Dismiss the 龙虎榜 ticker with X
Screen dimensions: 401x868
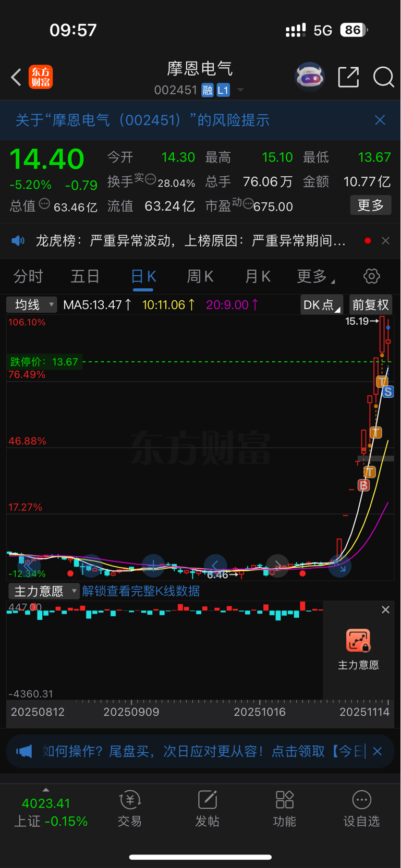coord(385,240)
